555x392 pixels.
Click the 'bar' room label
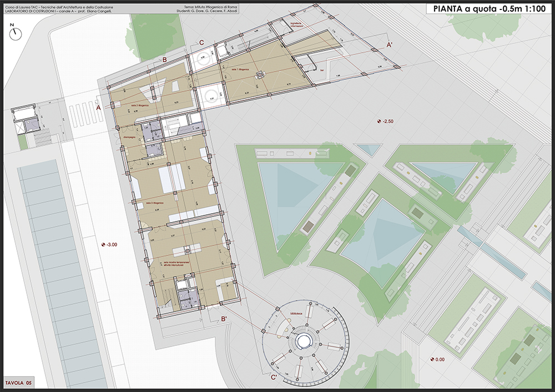[x=321, y=71]
